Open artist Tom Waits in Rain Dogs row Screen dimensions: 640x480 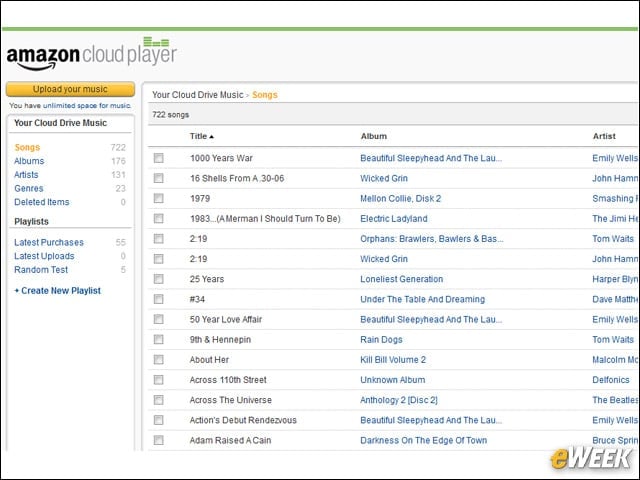[x=613, y=340]
